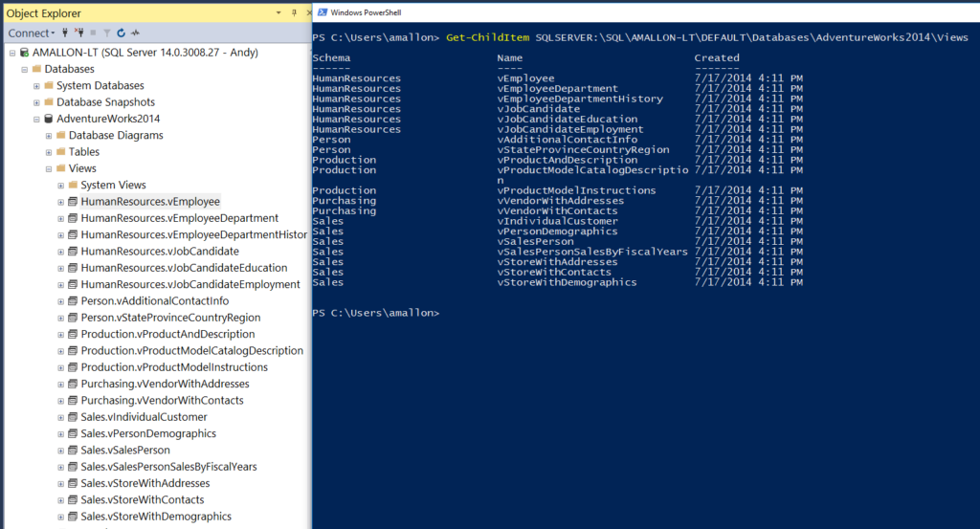Select Sales.vSalesPersonSalesByFiscalYears in the tree

tap(168, 467)
